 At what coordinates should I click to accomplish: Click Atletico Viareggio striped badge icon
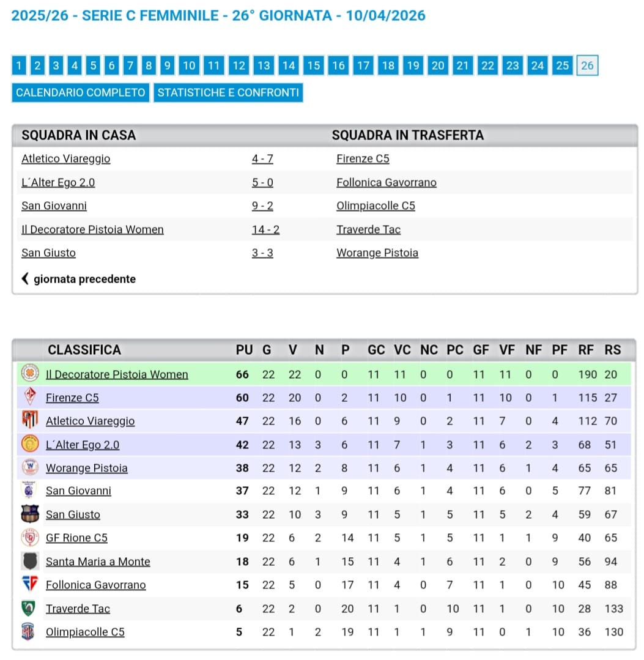pyautogui.click(x=29, y=420)
